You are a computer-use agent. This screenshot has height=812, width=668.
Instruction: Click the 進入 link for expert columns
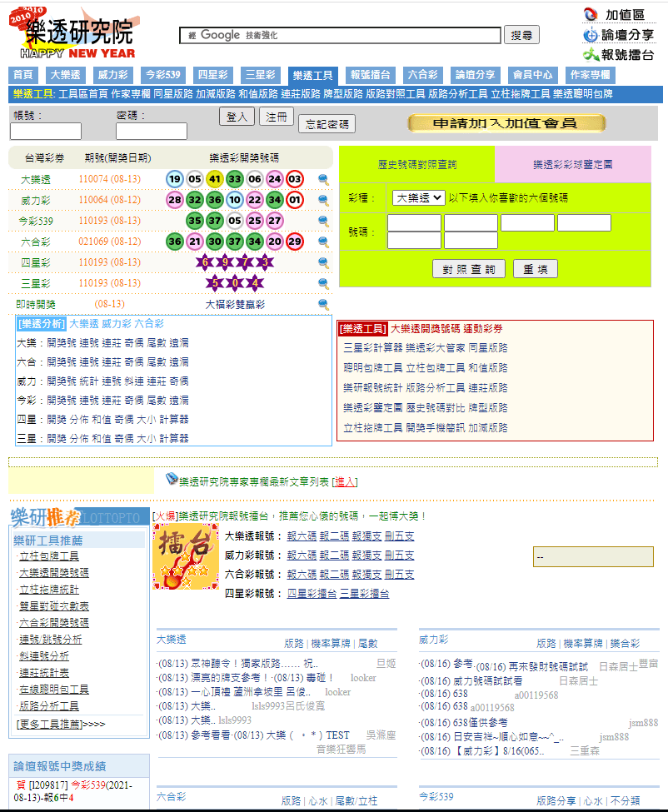[345, 482]
